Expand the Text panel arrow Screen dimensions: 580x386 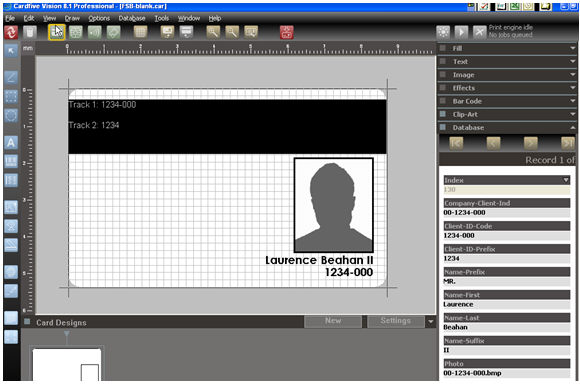tap(573, 61)
